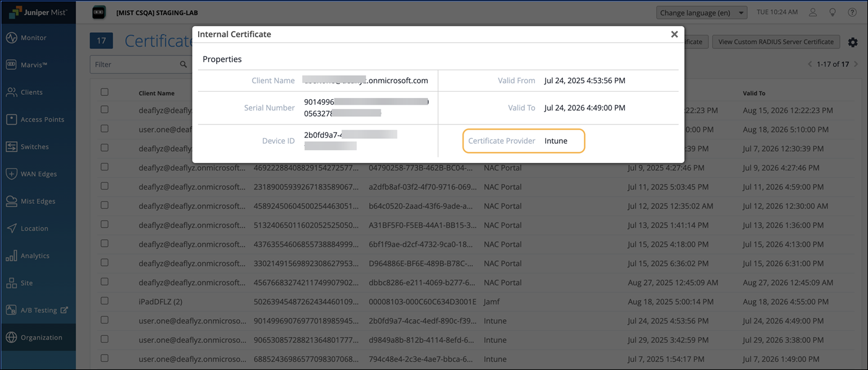
Task: Open the certificates settings gear icon
Action: [853, 42]
